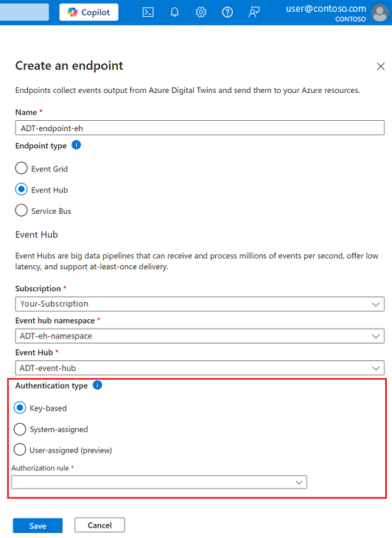Screen dimensions: 392x538
Task: Open the Event Hub dropdown list
Action: coord(200,368)
